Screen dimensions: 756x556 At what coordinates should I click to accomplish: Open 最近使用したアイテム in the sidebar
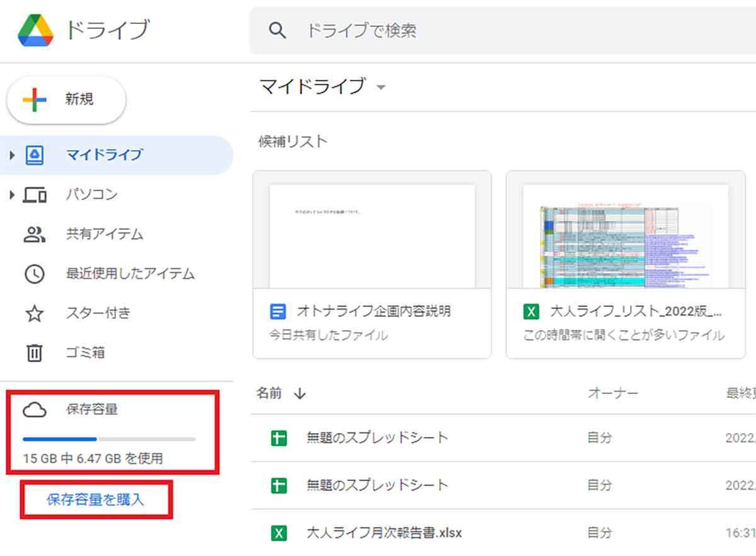tap(130, 274)
